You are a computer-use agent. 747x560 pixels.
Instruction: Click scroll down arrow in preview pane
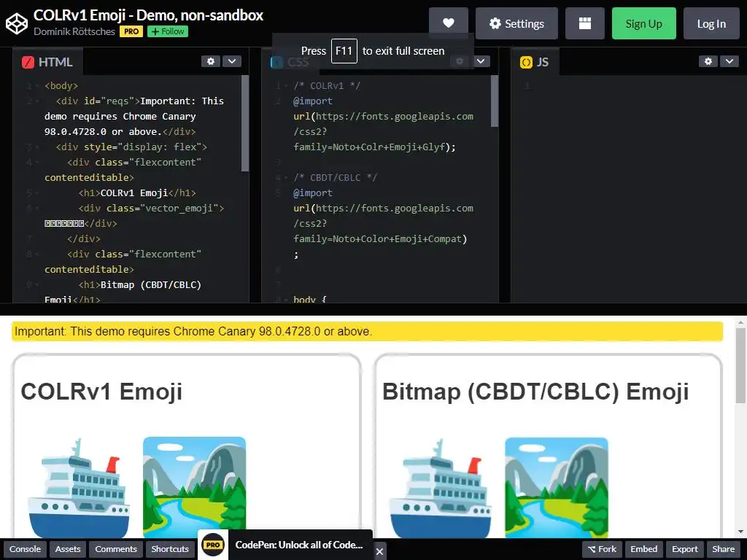pos(740,532)
